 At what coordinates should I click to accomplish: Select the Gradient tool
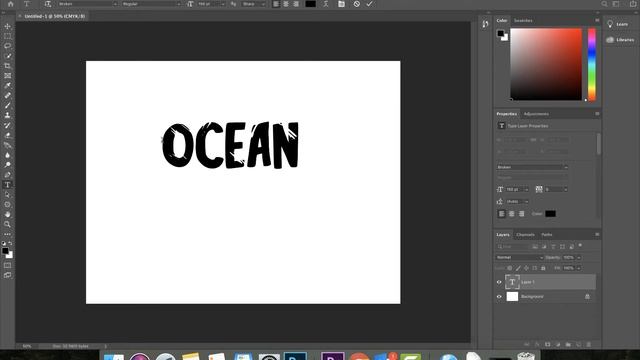[x=7, y=145]
